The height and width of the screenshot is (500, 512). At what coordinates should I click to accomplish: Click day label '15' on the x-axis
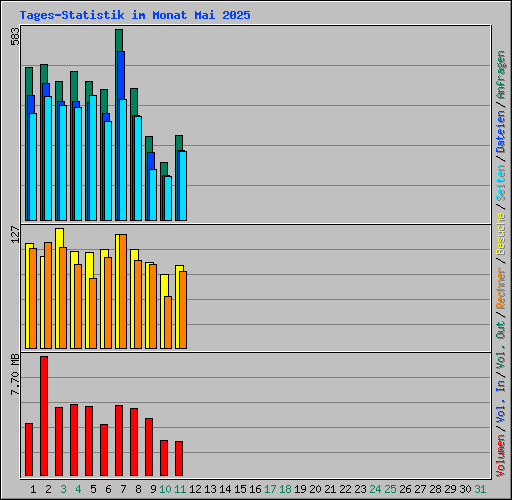240,489
